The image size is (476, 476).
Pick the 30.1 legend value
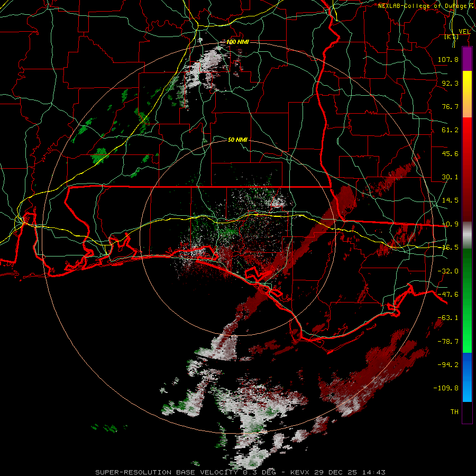coord(450,177)
